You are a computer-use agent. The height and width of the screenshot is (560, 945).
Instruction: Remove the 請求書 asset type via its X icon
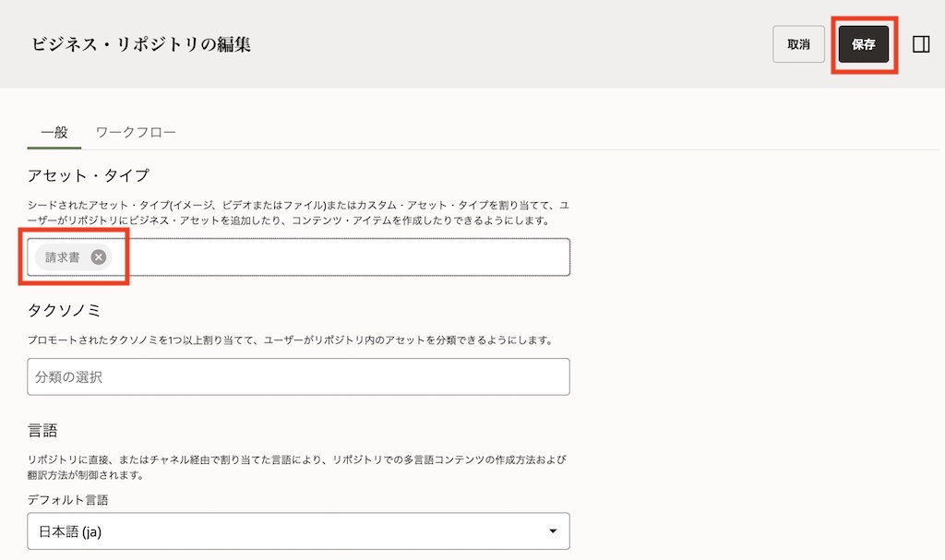pos(101,258)
